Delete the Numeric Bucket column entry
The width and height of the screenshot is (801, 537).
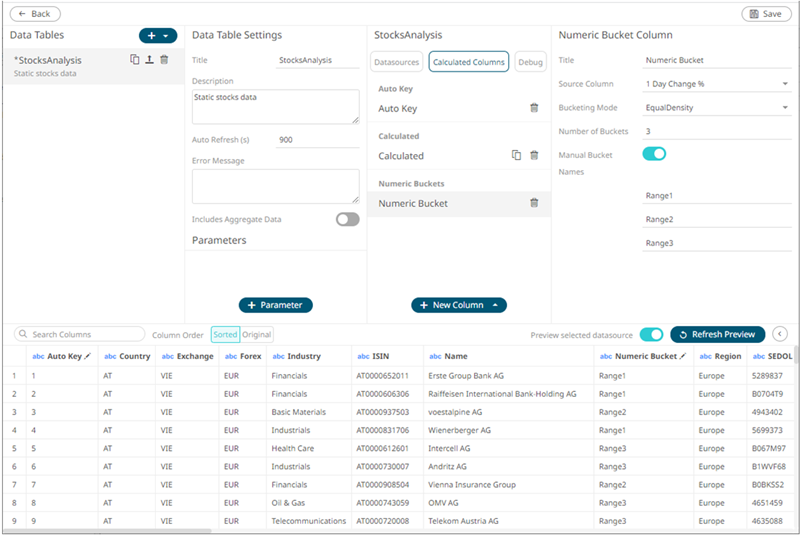point(534,203)
